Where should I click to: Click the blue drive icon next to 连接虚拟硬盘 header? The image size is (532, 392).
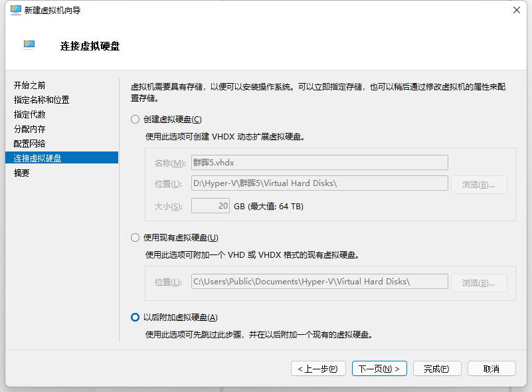point(27,43)
